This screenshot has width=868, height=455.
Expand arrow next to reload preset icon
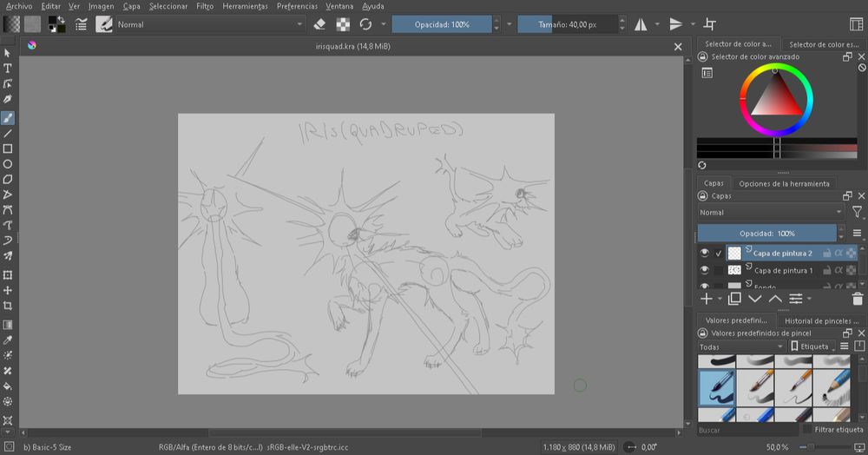(383, 24)
